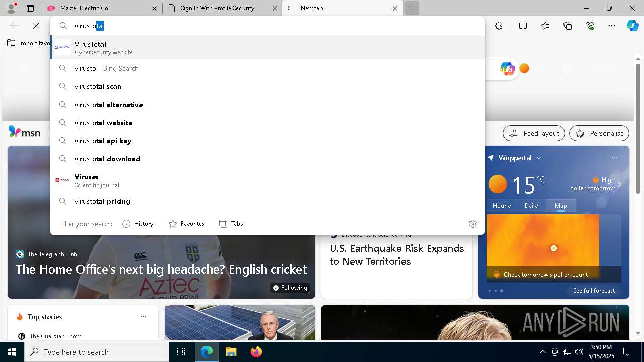Screen dimensions: 644x362
Task: Click taskbar 'Type here to search' box
Action: pyautogui.click(x=97, y=352)
